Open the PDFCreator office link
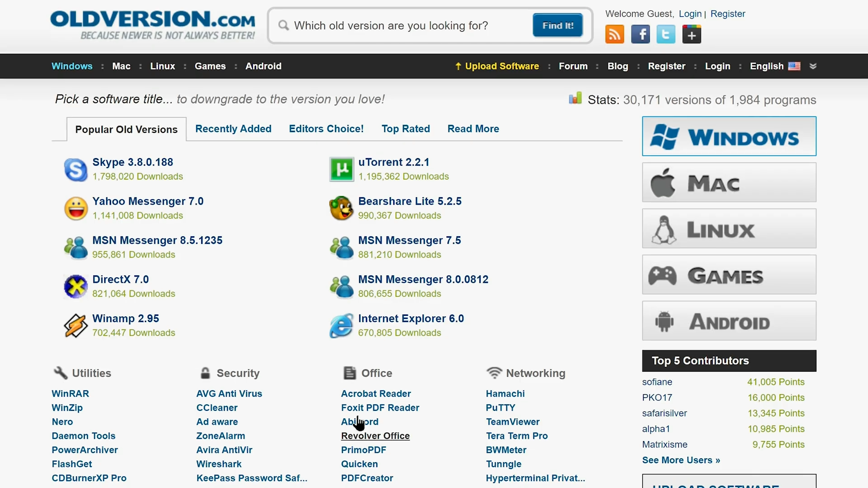The height and width of the screenshot is (488, 868). click(367, 478)
